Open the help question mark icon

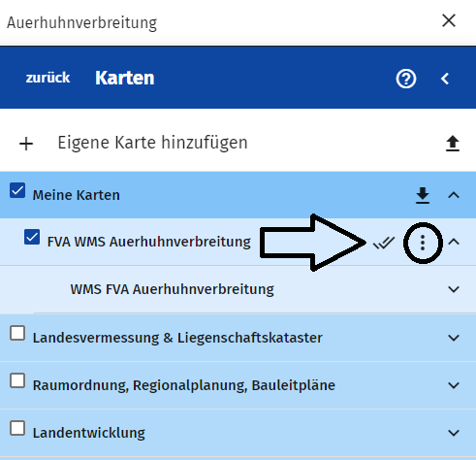(406, 79)
